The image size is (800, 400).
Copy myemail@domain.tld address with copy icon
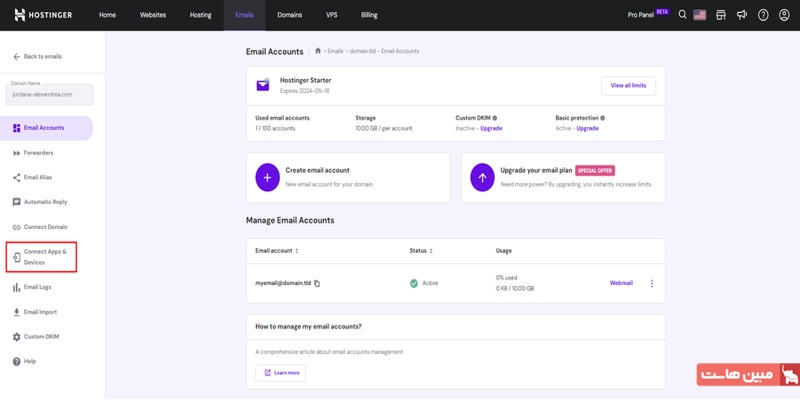[x=317, y=284]
